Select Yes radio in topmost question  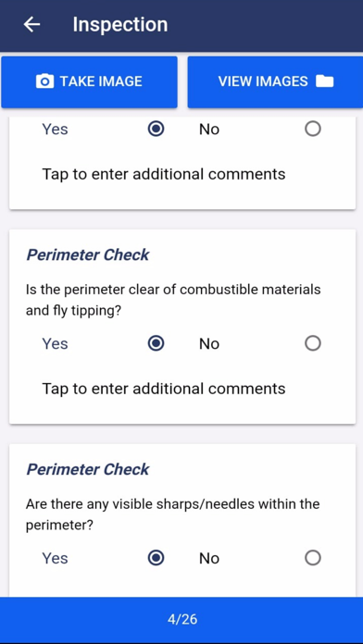pyautogui.click(x=156, y=129)
